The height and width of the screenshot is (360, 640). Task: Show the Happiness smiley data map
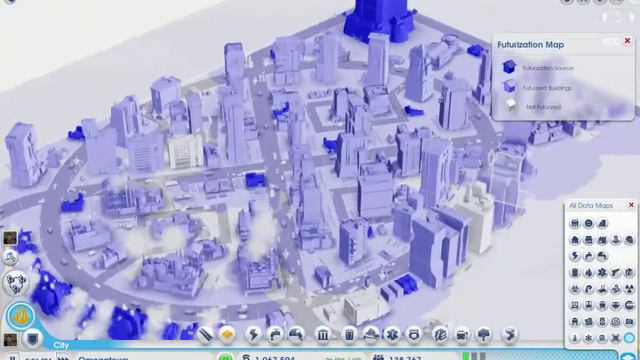[x=589, y=223]
